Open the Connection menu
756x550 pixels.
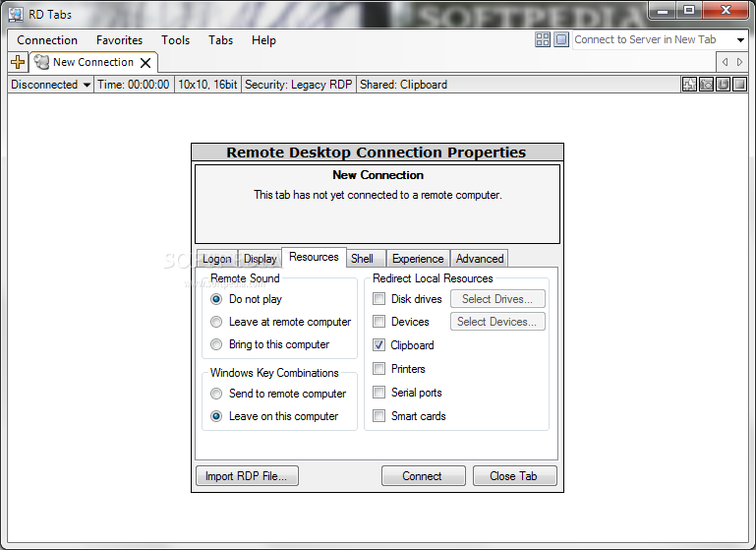[47, 40]
